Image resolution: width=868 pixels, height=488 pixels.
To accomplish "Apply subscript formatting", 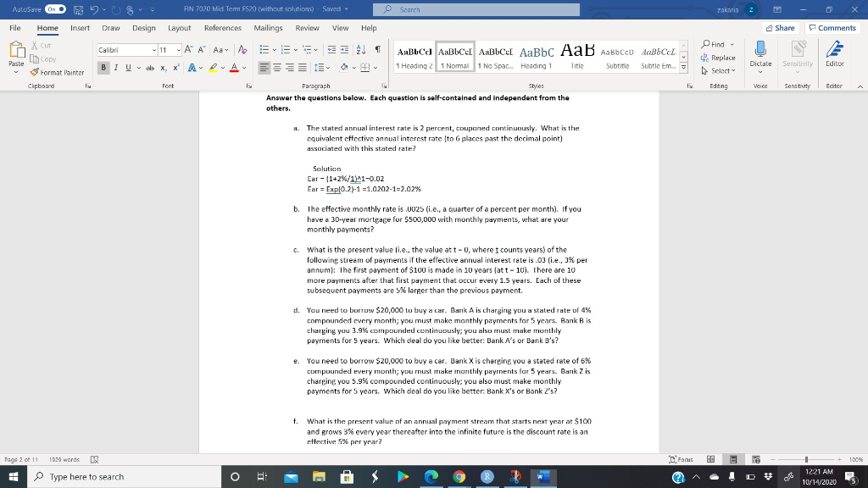I will pyautogui.click(x=164, y=68).
